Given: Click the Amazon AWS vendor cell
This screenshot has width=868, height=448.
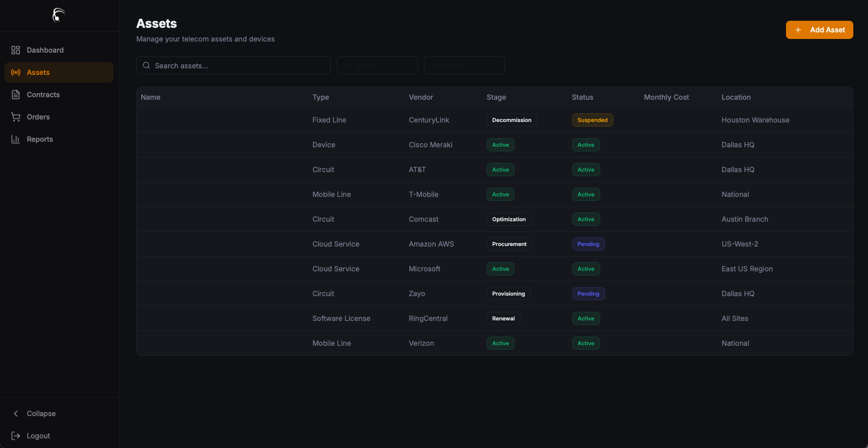Looking at the screenshot, I should 431,244.
